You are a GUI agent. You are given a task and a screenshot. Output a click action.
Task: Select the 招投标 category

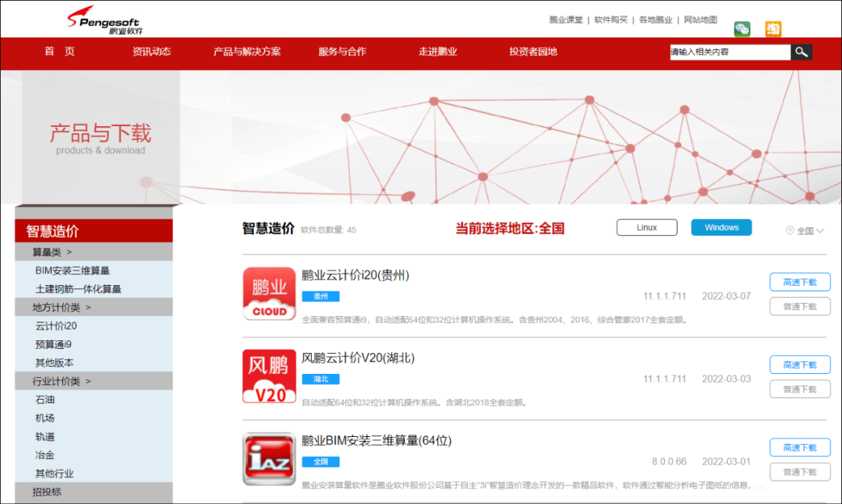[94, 492]
